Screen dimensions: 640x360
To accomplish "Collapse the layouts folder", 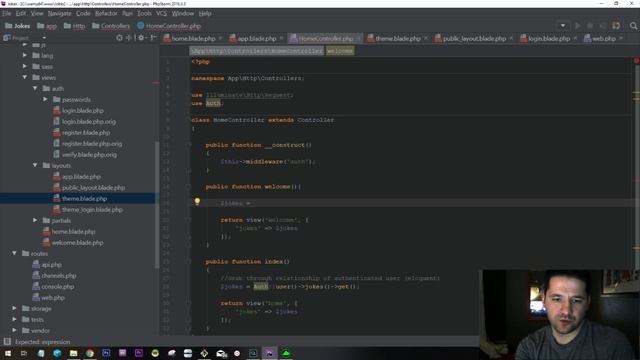I will [x=35, y=165].
